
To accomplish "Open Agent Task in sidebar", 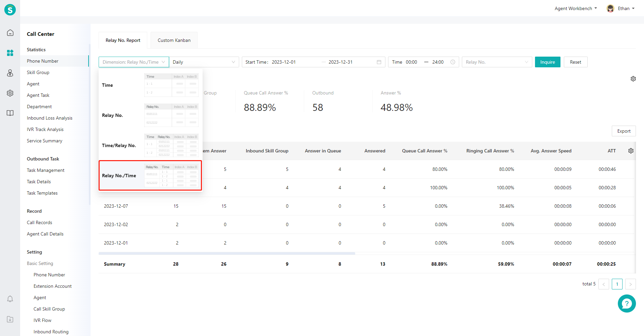I will coord(38,95).
